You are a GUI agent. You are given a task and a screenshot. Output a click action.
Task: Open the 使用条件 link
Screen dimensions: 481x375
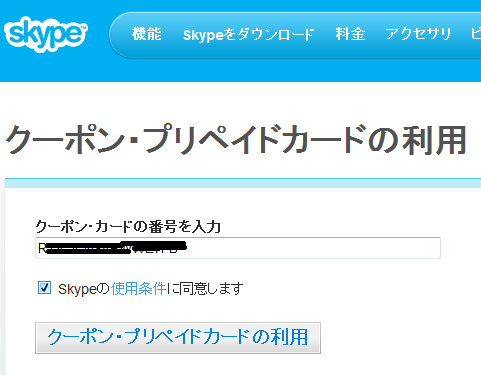click(x=139, y=289)
